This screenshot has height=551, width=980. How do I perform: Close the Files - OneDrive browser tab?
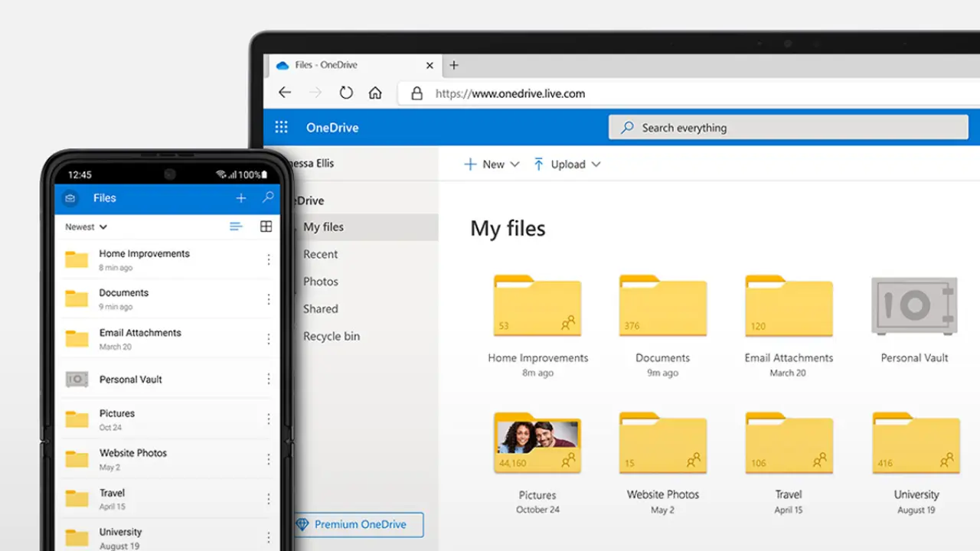tap(430, 65)
